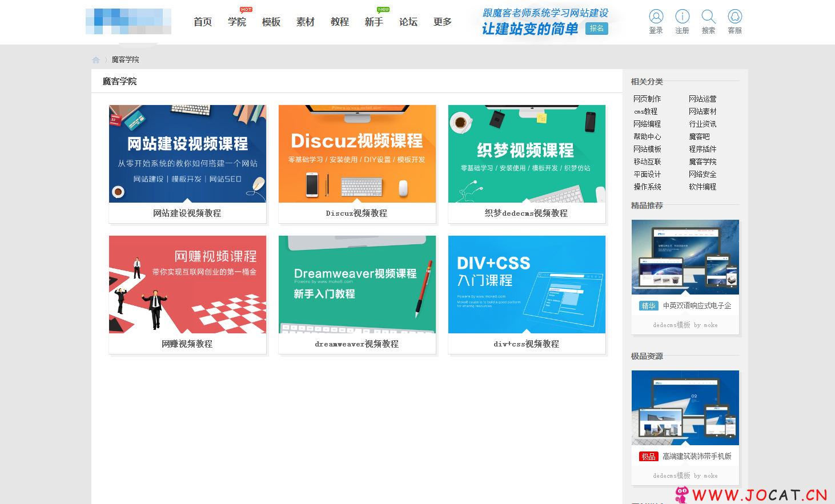
Task: Click the red 极品 tag
Action: [x=648, y=457]
